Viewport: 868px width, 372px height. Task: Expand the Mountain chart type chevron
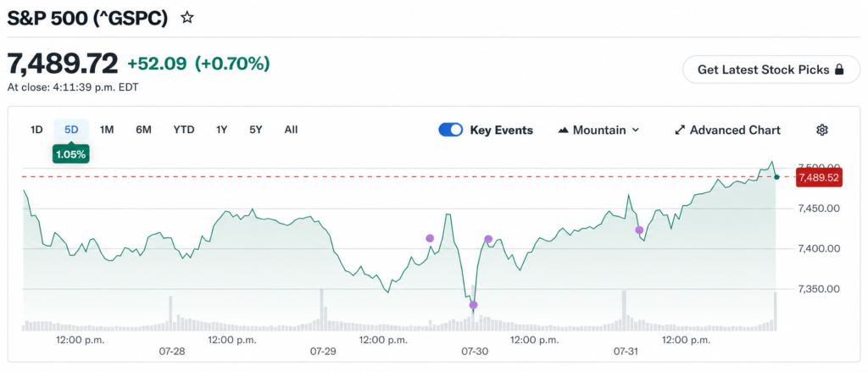(x=636, y=130)
